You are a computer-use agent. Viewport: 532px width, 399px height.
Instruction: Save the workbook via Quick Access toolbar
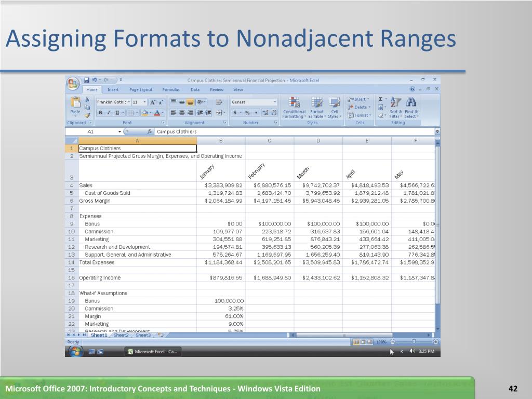click(x=87, y=80)
